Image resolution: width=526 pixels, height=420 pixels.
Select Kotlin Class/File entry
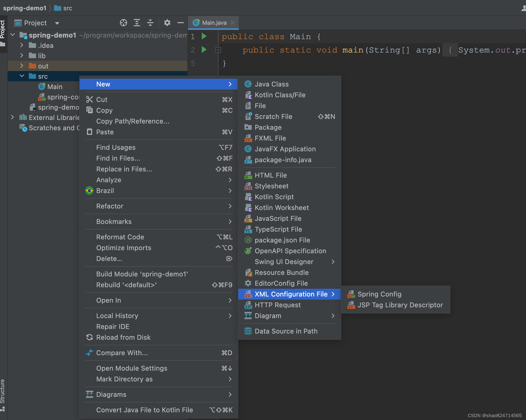(x=290, y=95)
